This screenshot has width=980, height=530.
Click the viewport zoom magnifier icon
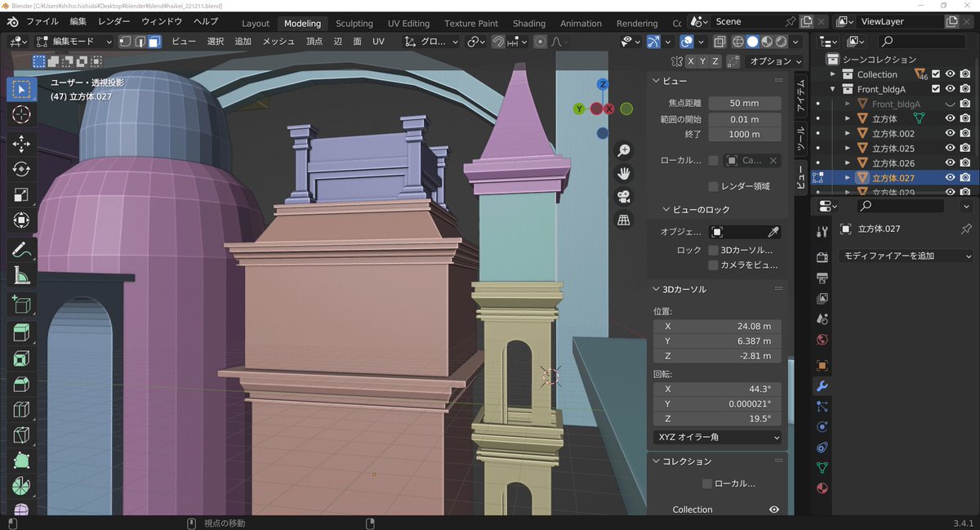624,151
